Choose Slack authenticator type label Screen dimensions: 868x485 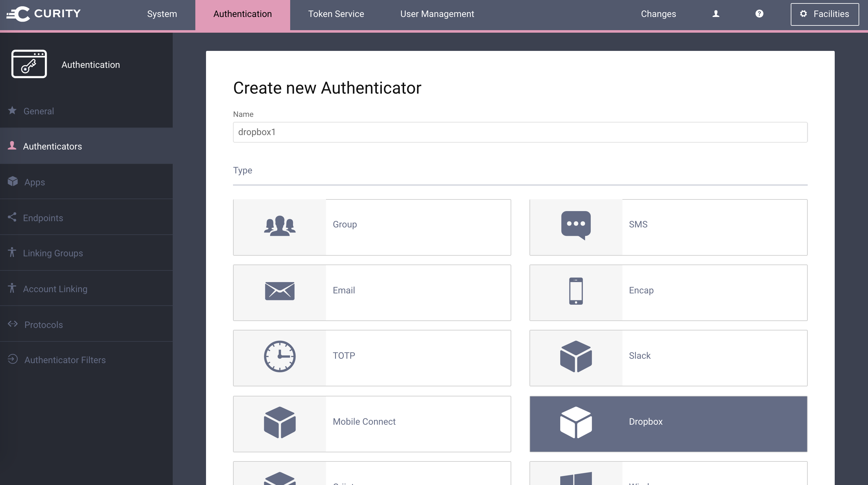pyautogui.click(x=640, y=356)
